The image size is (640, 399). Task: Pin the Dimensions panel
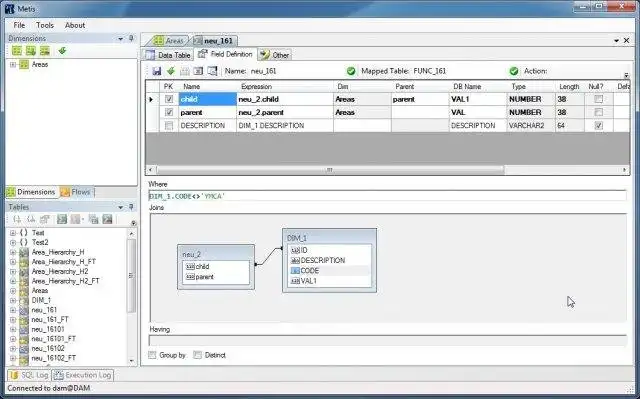131,38
